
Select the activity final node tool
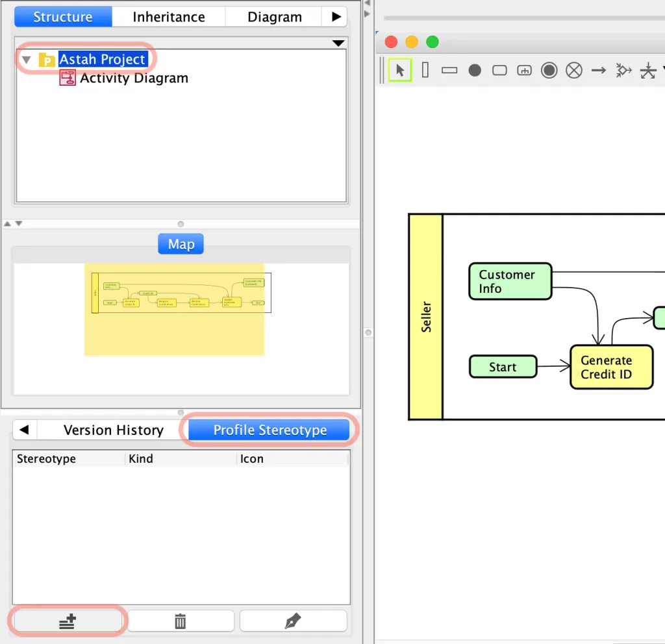click(549, 70)
